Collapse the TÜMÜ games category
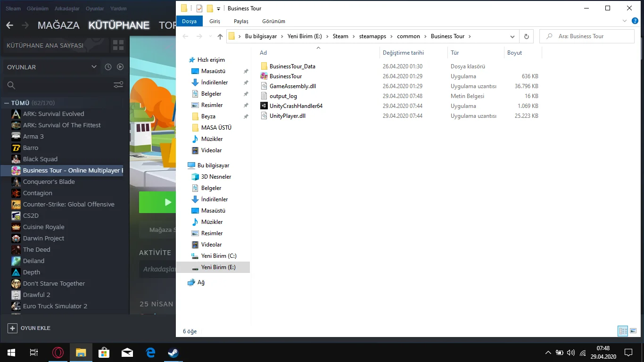The image size is (644, 362). (7, 103)
